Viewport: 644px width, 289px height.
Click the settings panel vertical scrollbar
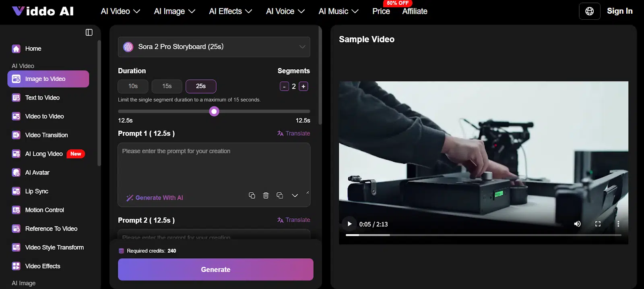click(x=320, y=76)
